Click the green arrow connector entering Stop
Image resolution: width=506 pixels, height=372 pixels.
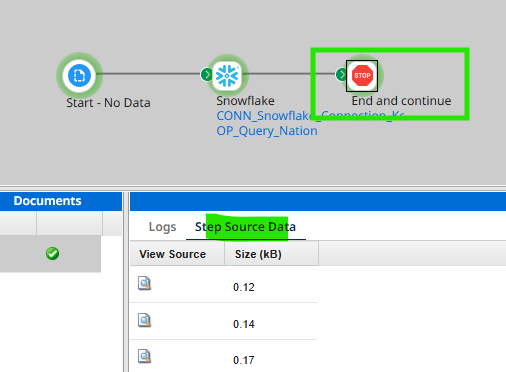pyautogui.click(x=341, y=75)
